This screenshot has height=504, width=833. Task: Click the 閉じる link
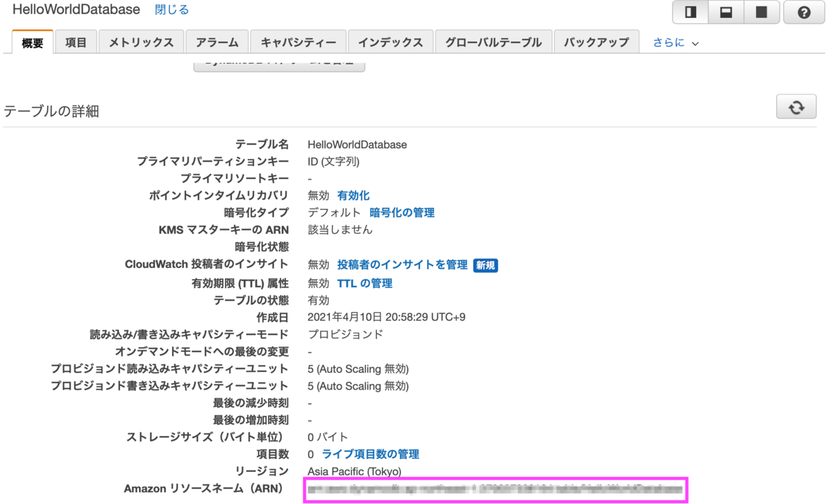(171, 10)
